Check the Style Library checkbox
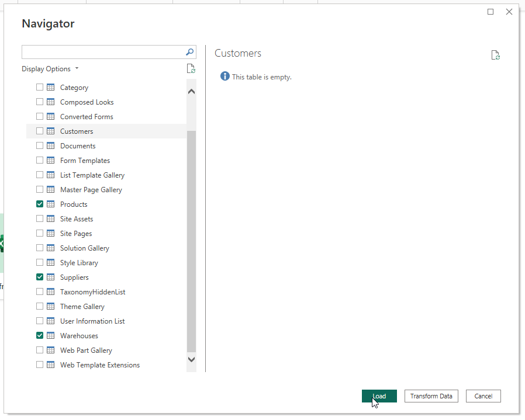The height and width of the screenshot is (420, 525). (40, 262)
